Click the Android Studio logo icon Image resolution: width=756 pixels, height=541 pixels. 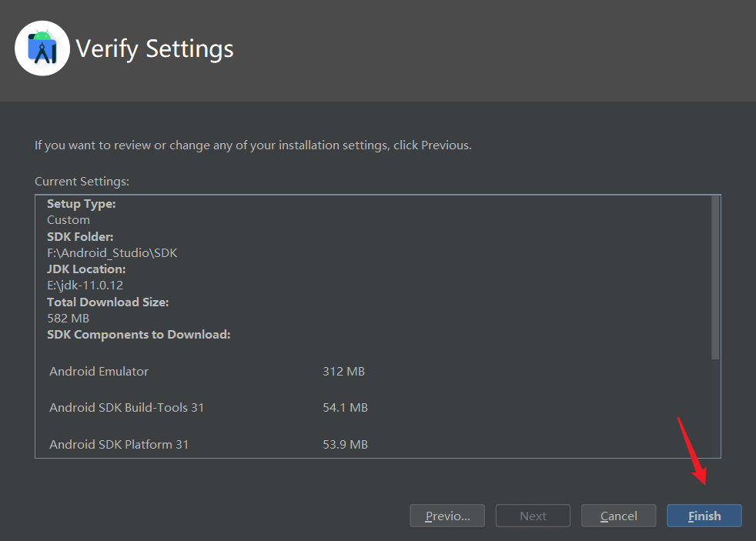tap(42, 48)
